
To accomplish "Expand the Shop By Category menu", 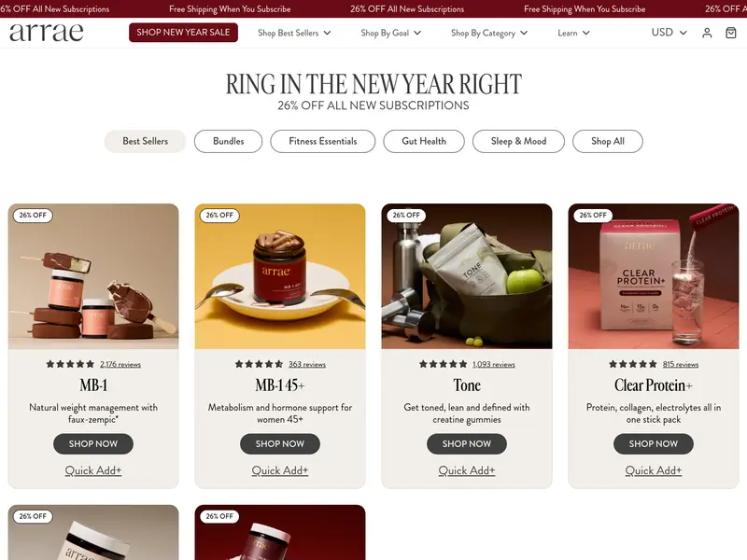I will point(489,33).
